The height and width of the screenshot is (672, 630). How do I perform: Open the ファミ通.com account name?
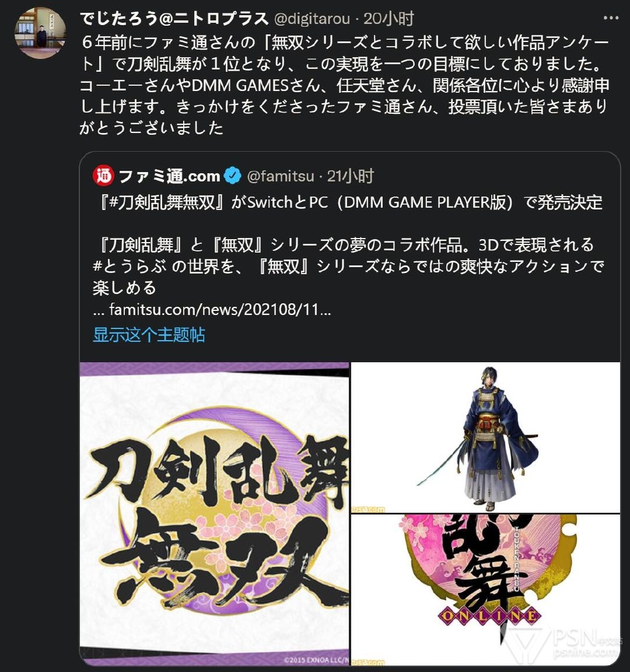(169, 176)
